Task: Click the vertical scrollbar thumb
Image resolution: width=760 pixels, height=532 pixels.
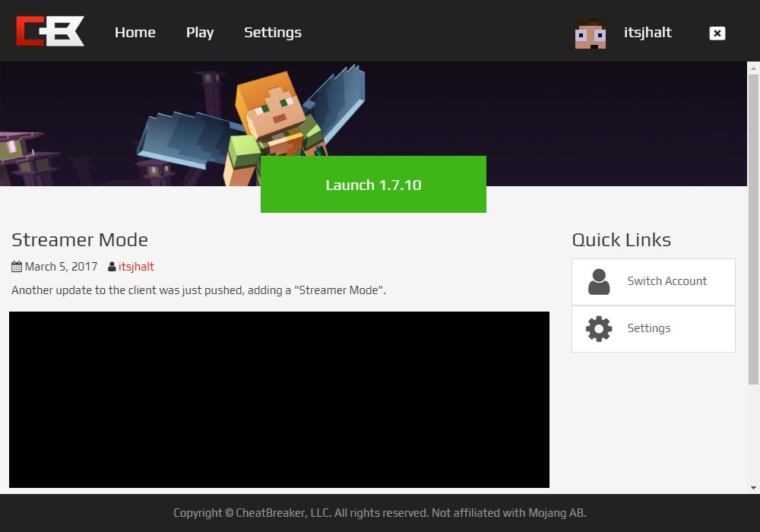Action: pos(753,230)
